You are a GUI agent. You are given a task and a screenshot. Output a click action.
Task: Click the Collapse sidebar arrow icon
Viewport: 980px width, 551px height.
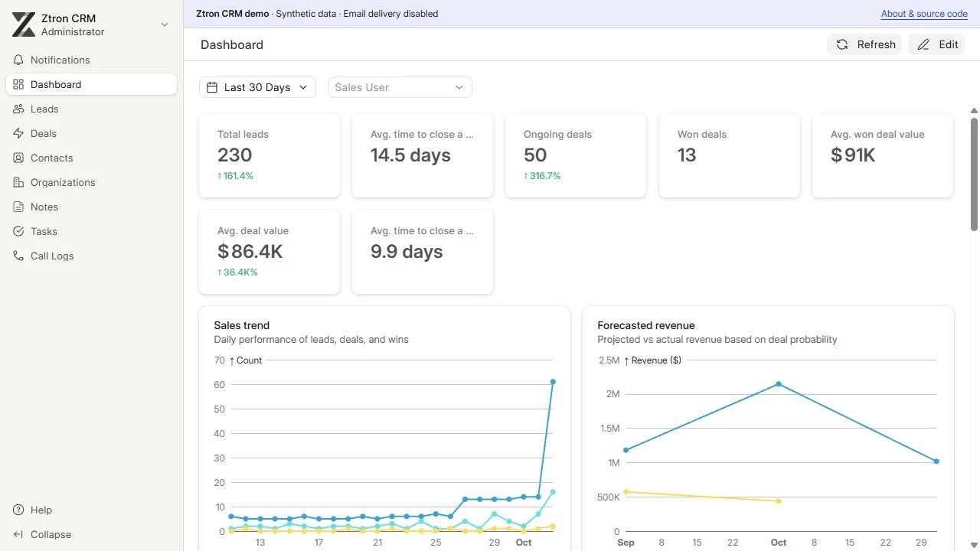[18, 534]
